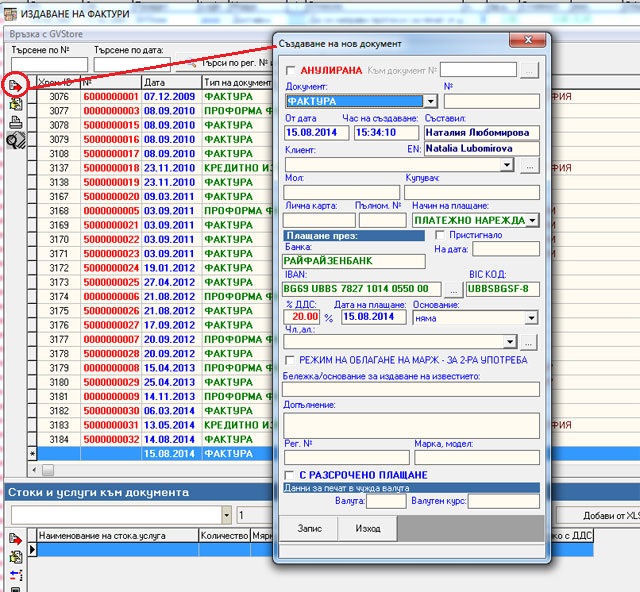Image resolution: width=640 pixels, height=592 pixels.
Task: Click the Валутен курс field
Action: coord(503,501)
